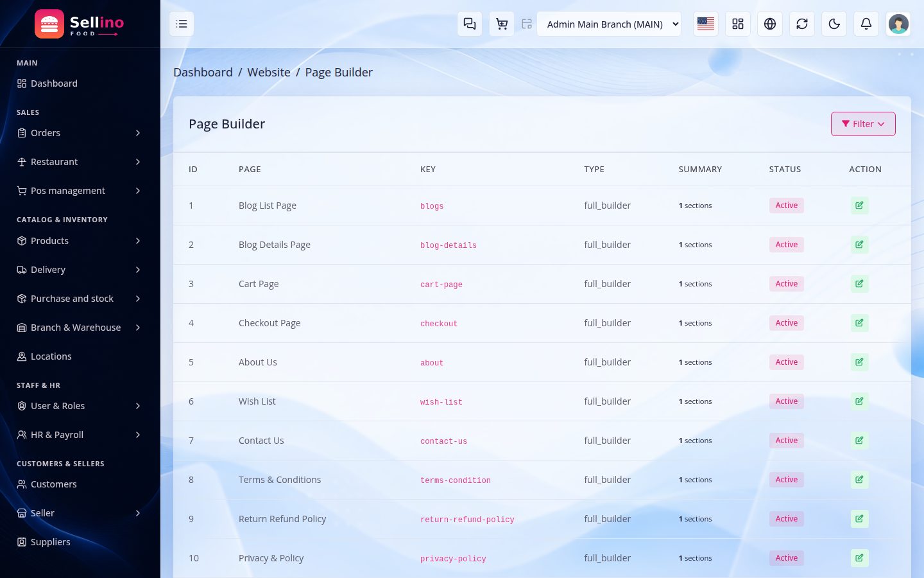Expand the User & Roles menu

(80, 406)
